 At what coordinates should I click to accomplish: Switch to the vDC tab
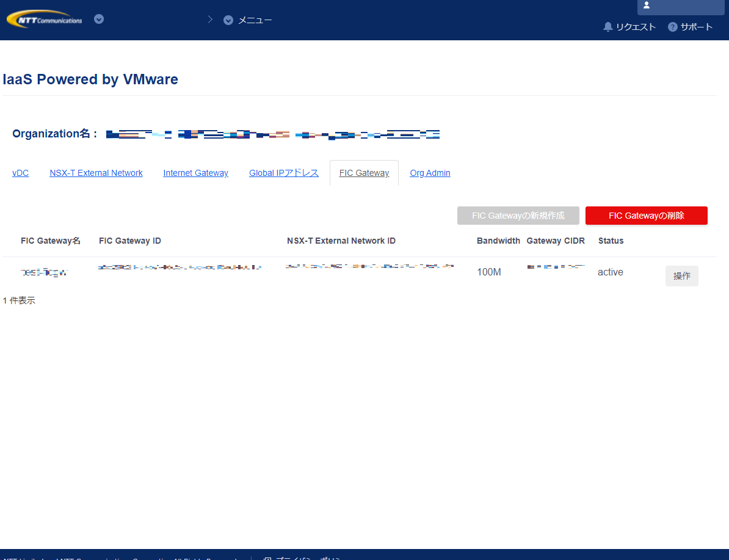21,173
